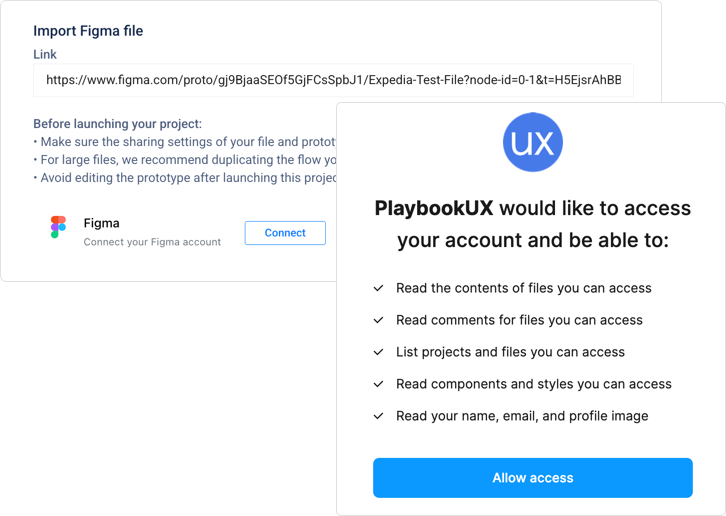The height and width of the screenshot is (516, 726).
Task: Click checkmark beside Read components and styles
Action: [379, 384]
